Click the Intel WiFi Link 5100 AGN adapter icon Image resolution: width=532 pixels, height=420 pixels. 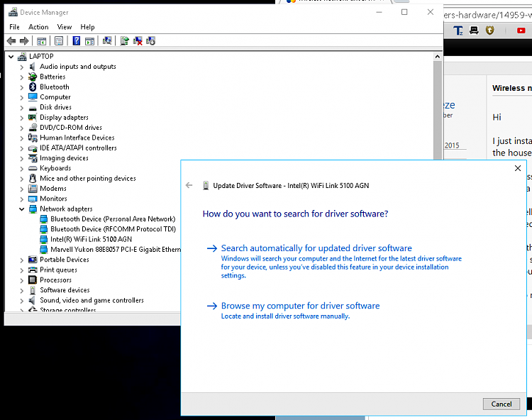coord(43,239)
